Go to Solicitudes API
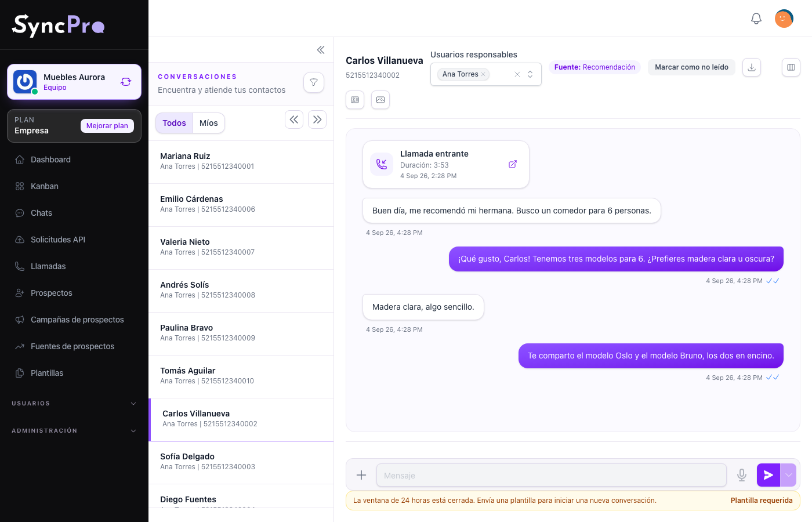 74,240
